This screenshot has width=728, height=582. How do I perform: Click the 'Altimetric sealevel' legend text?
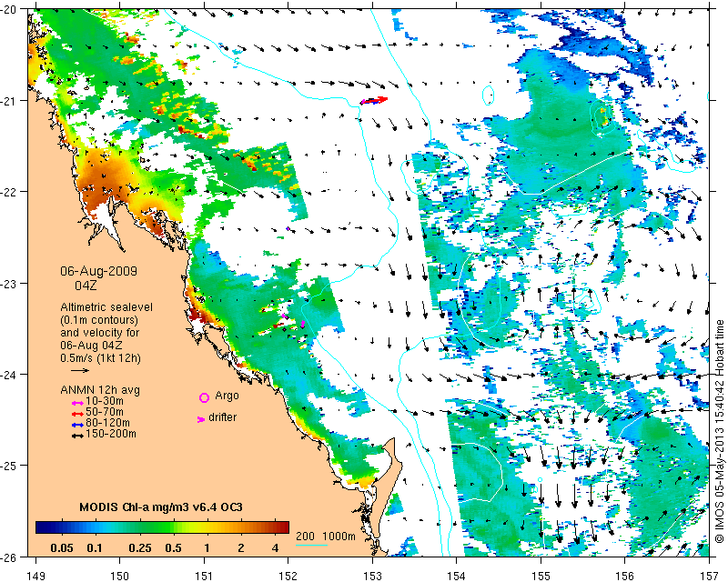click(106, 307)
